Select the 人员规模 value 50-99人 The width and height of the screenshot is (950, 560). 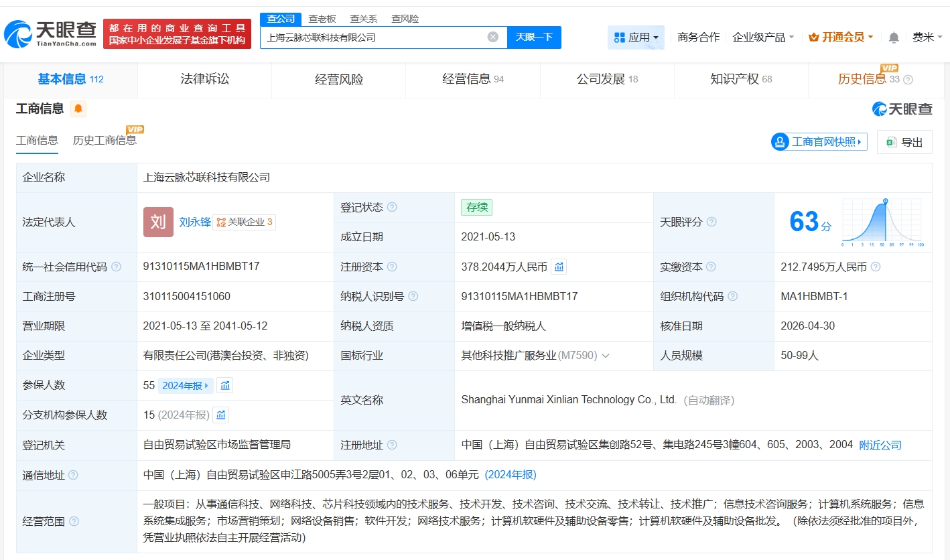click(800, 356)
